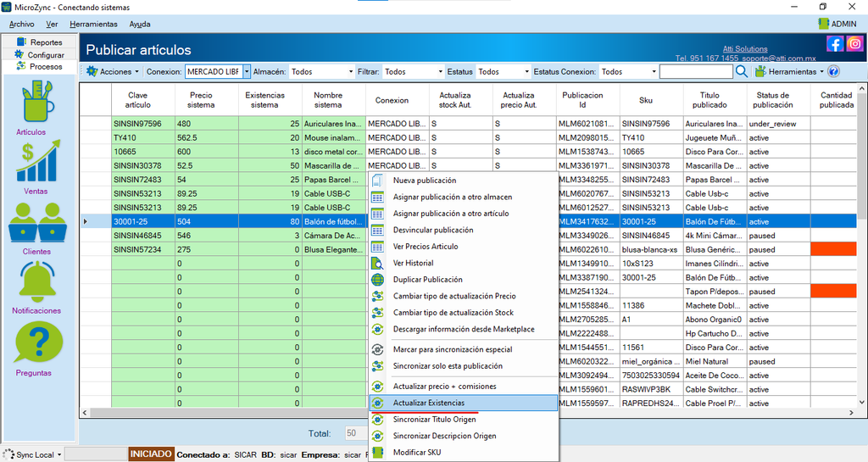Open the Herramientas menu in menu bar

tap(93, 24)
